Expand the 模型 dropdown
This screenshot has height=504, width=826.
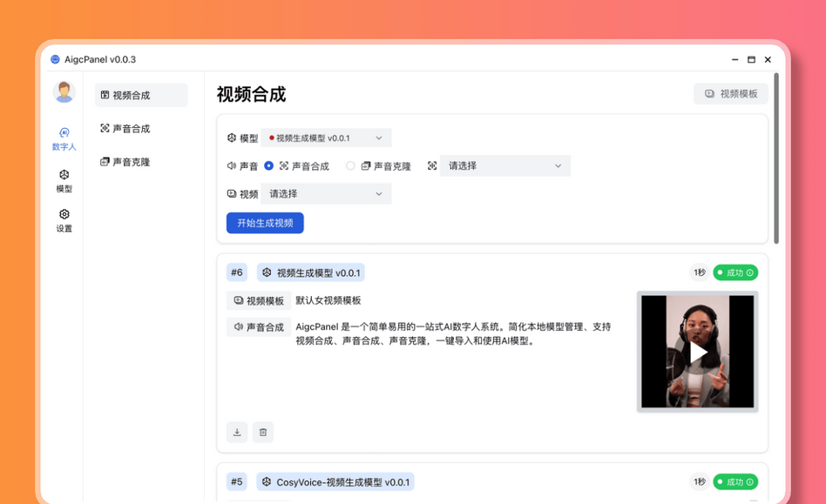pyautogui.click(x=326, y=138)
